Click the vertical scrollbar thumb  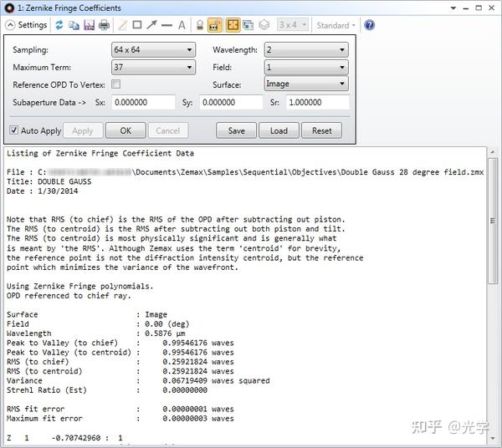coord(493,221)
